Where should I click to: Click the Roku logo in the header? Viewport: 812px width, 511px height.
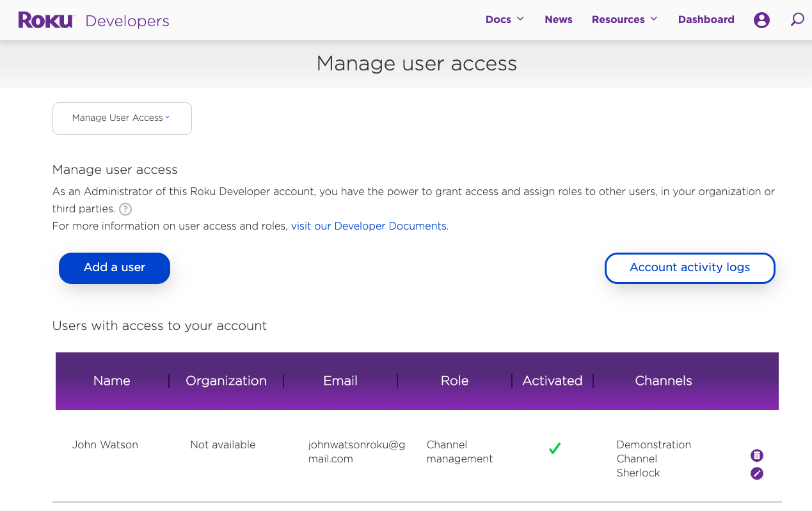tap(45, 20)
